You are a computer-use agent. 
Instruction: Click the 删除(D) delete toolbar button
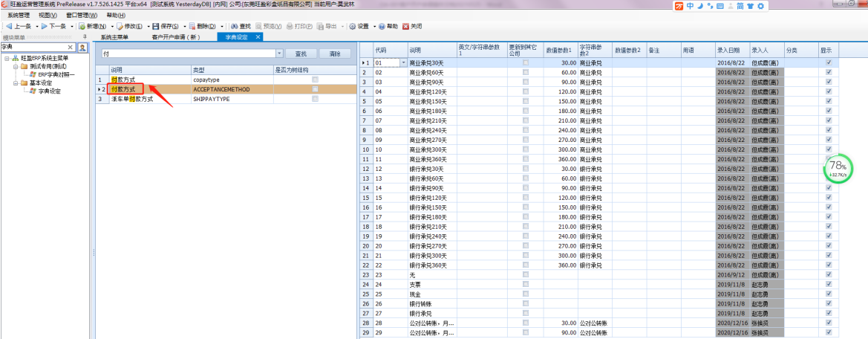coord(203,26)
